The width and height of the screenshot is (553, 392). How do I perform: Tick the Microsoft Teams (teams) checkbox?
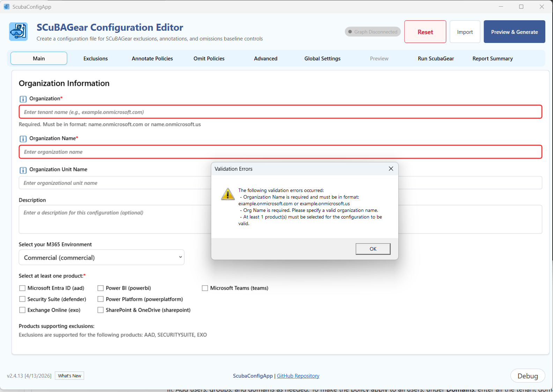pyautogui.click(x=205, y=288)
